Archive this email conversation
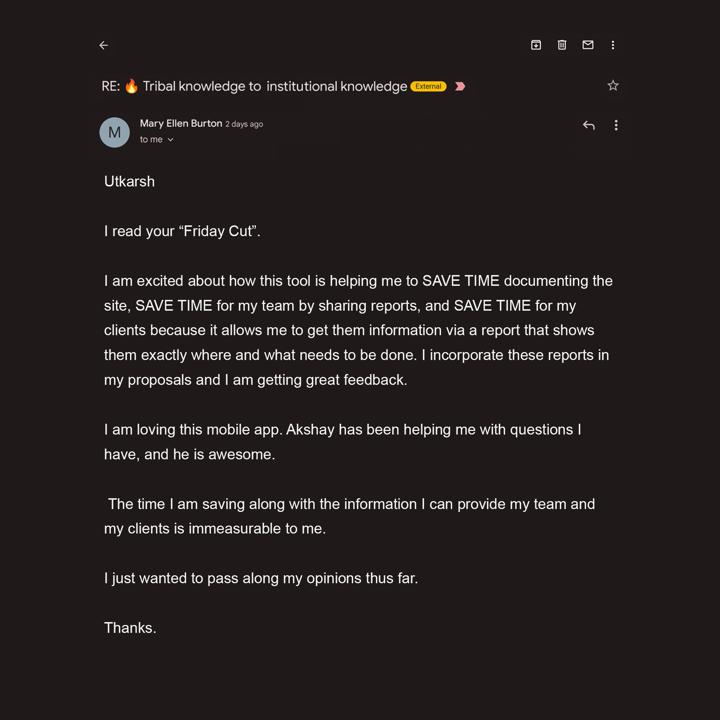The height and width of the screenshot is (720, 720). pos(536,45)
